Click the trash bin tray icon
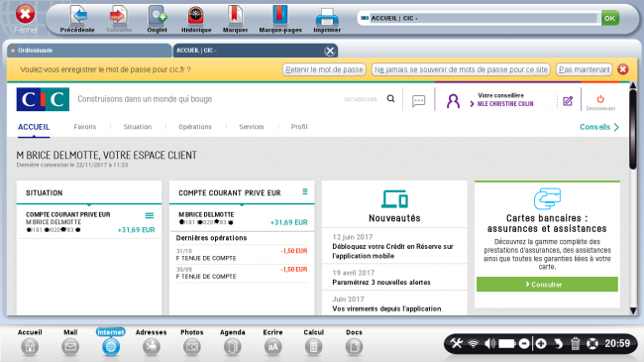 pos(575,343)
